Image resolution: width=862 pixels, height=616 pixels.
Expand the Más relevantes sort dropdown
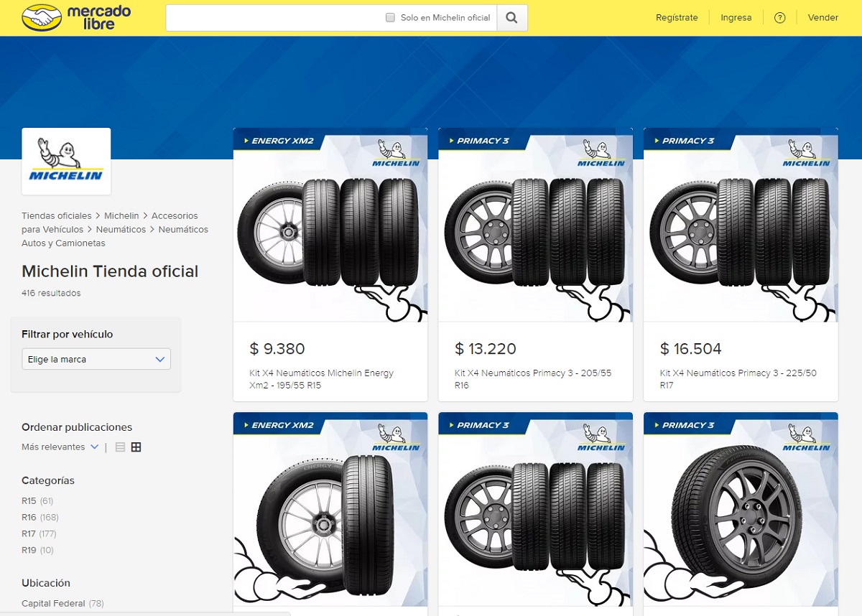pyautogui.click(x=59, y=447)
